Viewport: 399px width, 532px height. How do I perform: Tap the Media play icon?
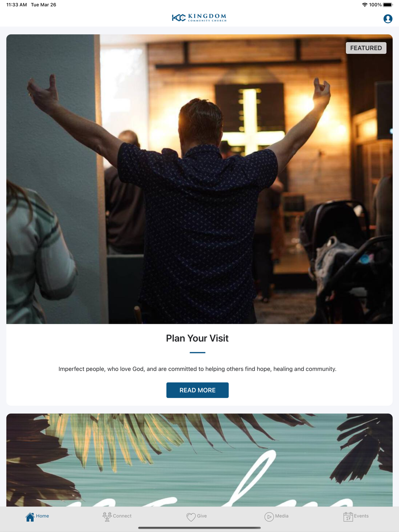269,517
